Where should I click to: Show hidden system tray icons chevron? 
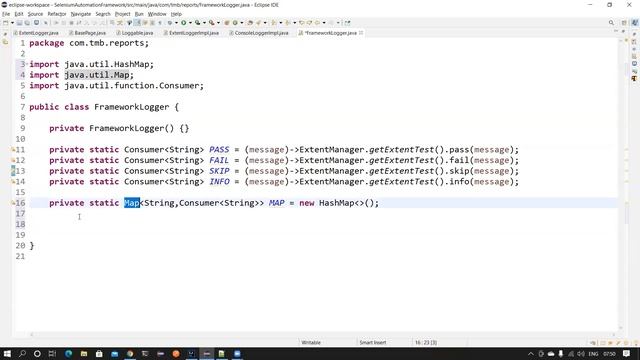click(x=531, y=353)
